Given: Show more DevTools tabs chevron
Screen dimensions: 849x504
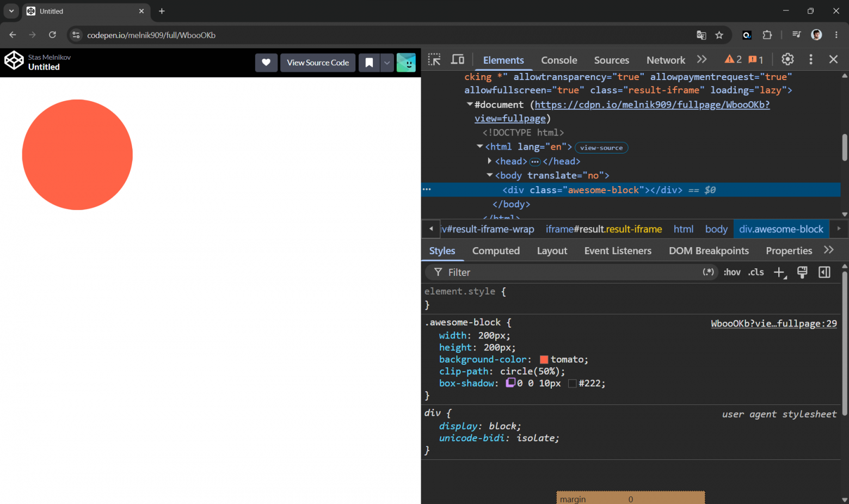Looking at the screenshot, I should (x=702, y=59).
